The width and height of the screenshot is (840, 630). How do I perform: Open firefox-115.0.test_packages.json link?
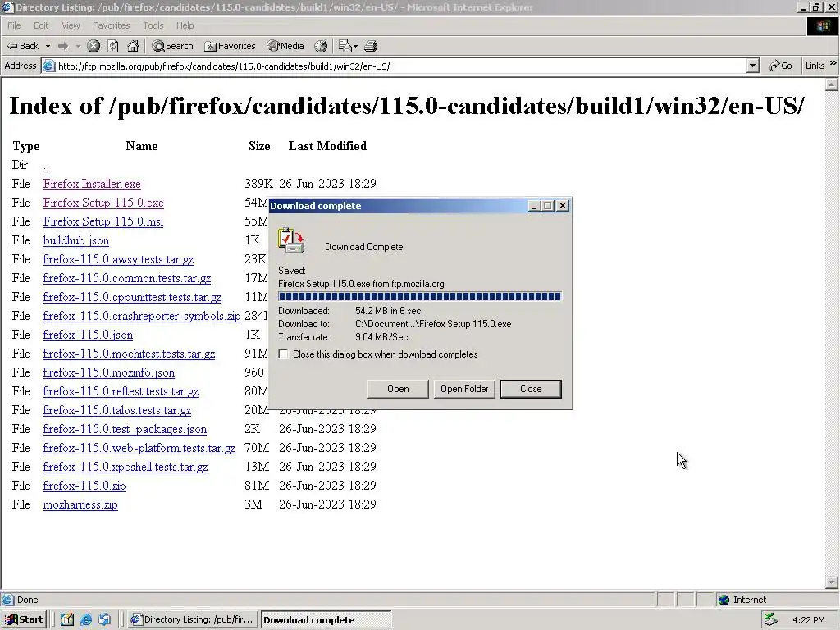pos(125,429)
